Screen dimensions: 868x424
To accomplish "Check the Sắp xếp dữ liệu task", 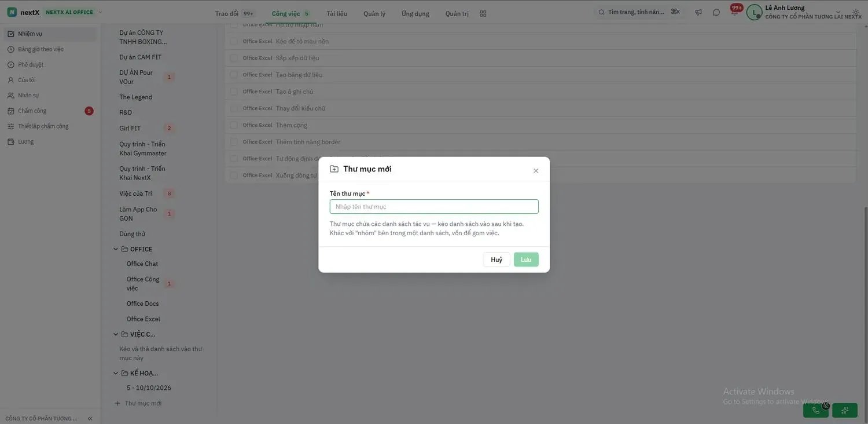I will 234,58.
